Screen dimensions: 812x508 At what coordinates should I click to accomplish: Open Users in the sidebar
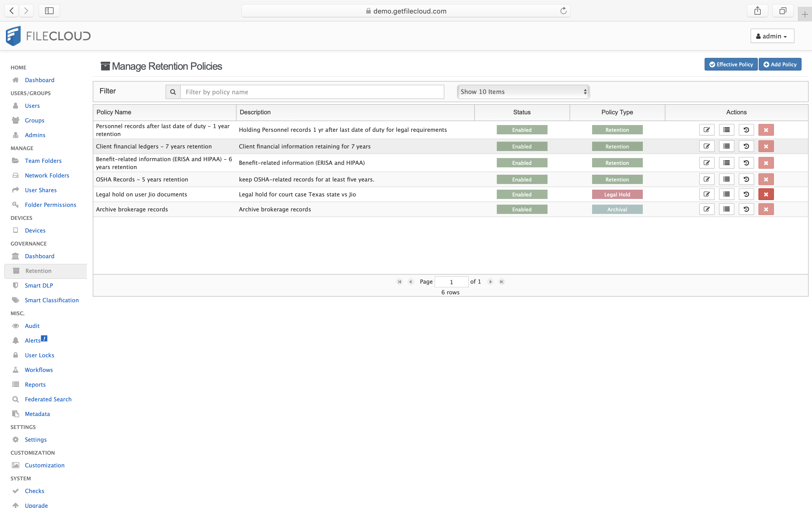click(x=32, y=106)
